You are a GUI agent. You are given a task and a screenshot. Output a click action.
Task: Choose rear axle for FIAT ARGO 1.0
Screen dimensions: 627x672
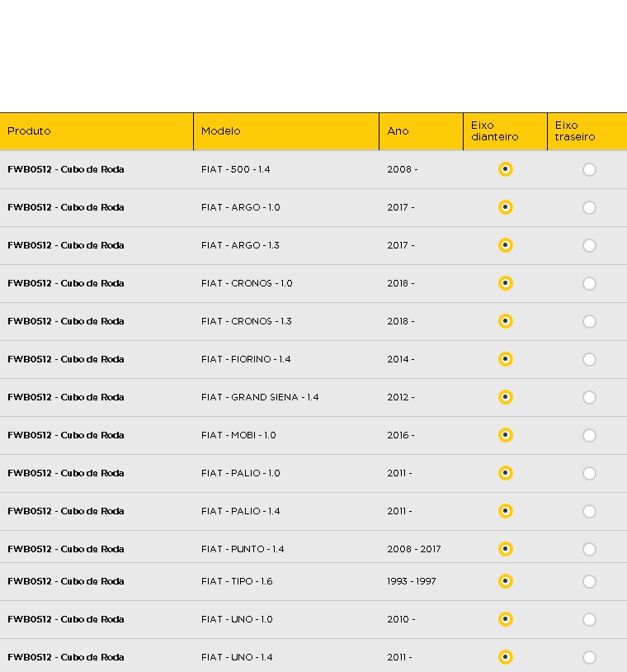tap(589, 208)
